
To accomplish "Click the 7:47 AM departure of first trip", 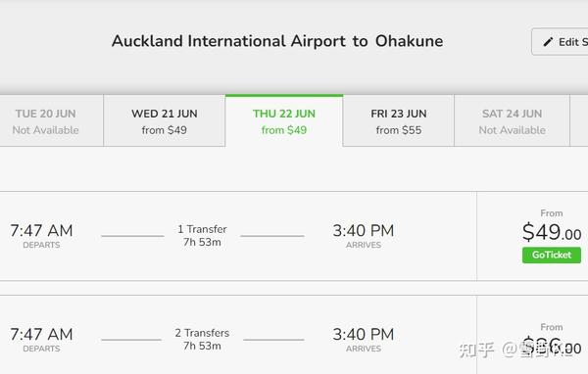I will (41, 230).
